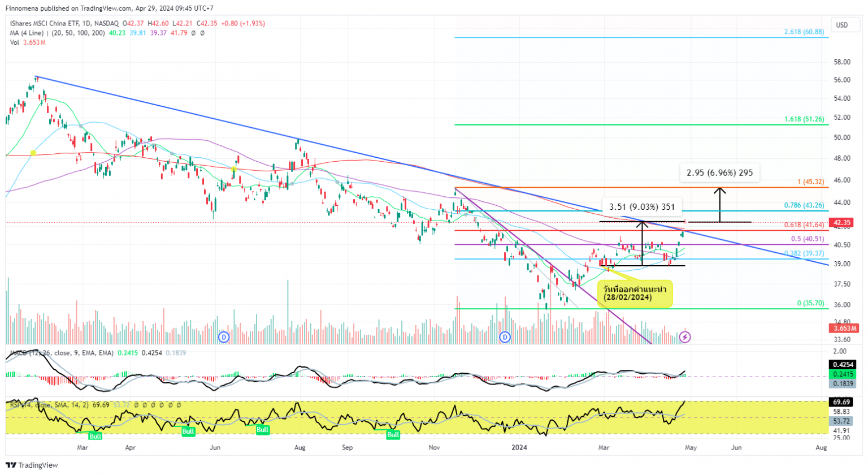Click the purple lightning earnings icon near May
Screen dimensions: 868x475
click(x=685, y=337)
